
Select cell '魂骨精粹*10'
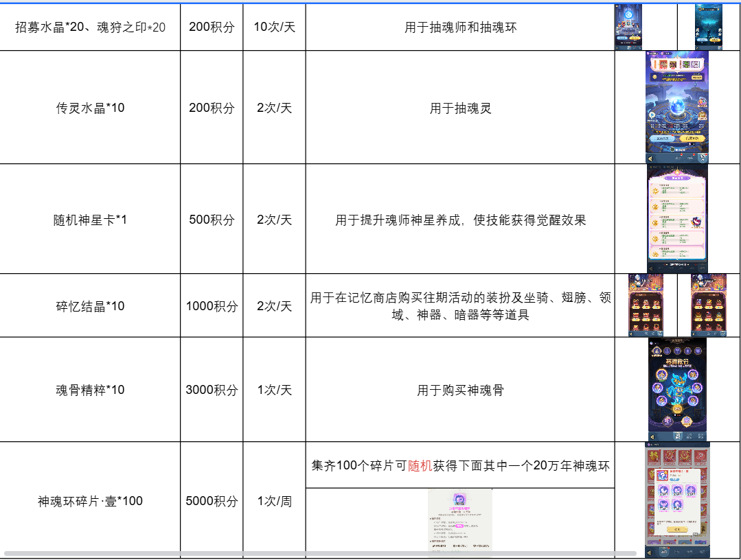[x=90, y=390]
